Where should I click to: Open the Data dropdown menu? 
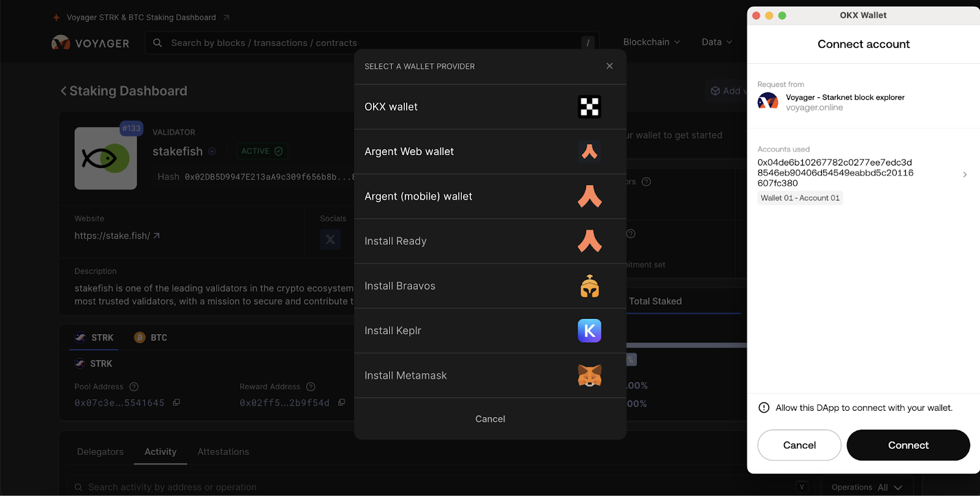point(717,42)
